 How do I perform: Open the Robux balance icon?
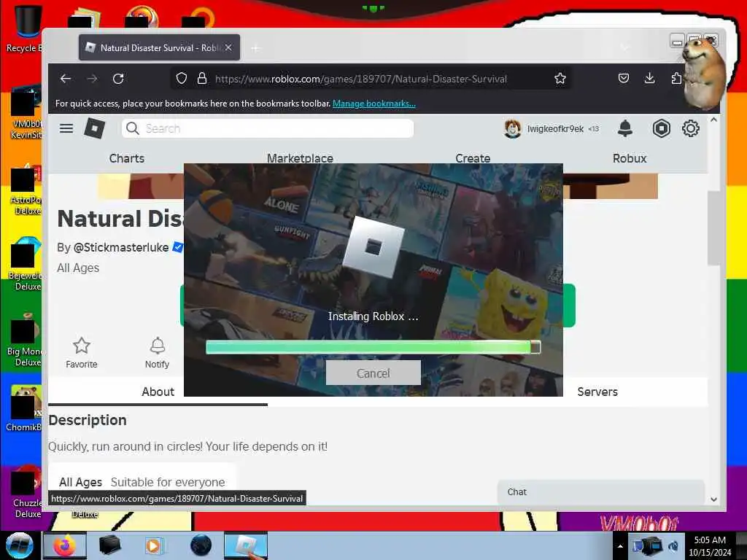point(661,128)
